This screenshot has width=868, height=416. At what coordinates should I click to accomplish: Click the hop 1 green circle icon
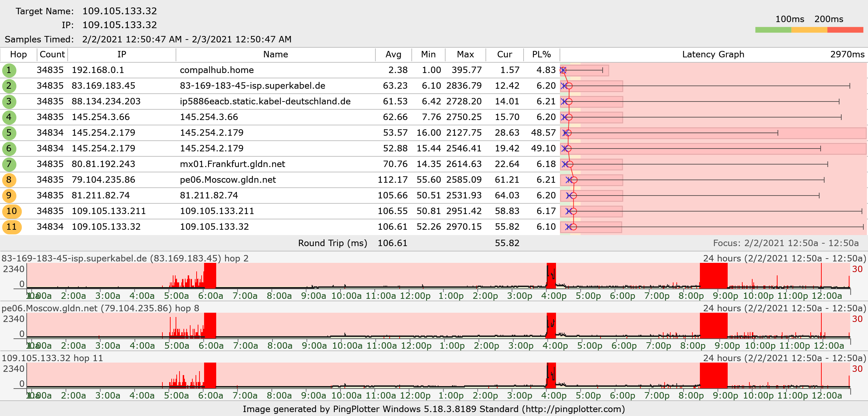click(x=9, y=70)
